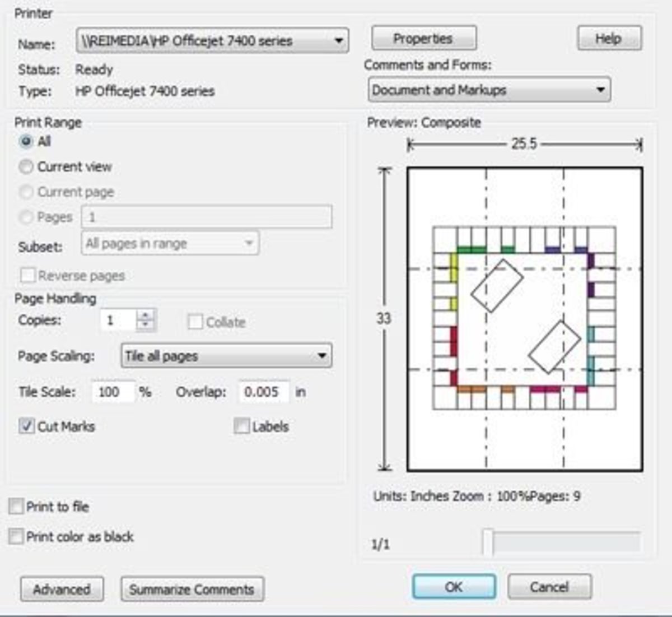Click the Properties button
Screen dimensions: 672x617
423,38
